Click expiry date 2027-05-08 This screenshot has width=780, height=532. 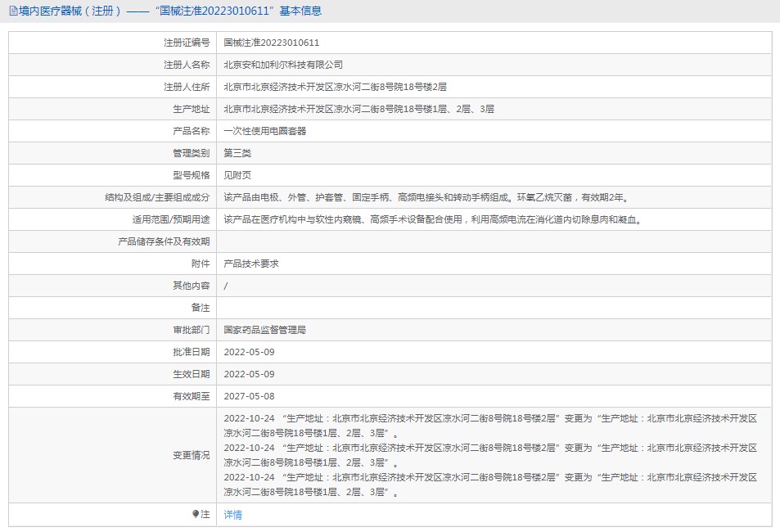pyautogui.click(x=249, y=397)
